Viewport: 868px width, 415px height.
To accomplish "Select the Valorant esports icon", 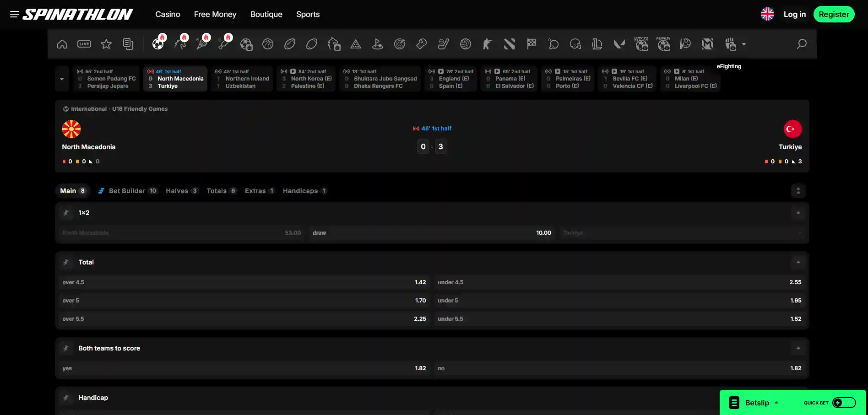I will 619,44.
